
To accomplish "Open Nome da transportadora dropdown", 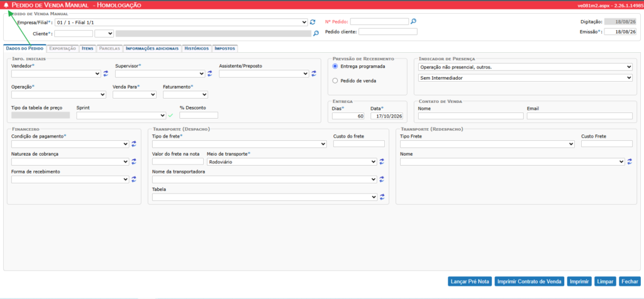I will [265, 179].
